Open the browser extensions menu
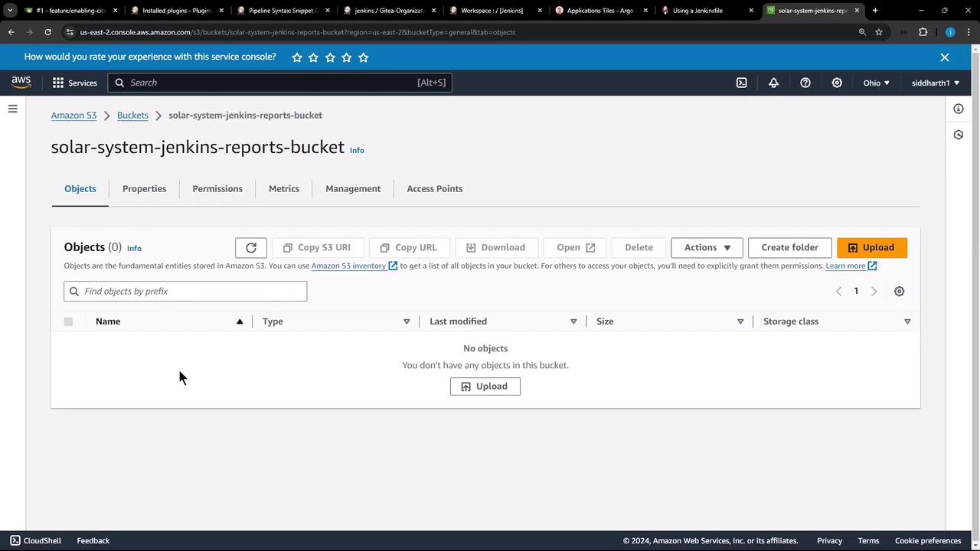The width and height of the screenshot is (980, 551). [923, 32]
